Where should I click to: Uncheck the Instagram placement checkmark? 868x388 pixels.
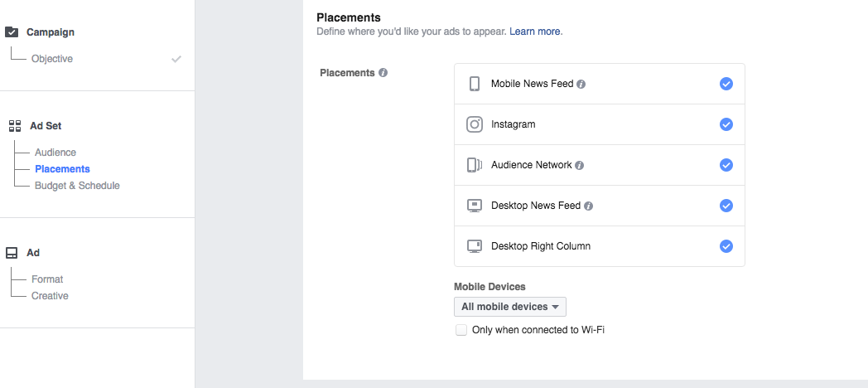[x=726, y=124]
